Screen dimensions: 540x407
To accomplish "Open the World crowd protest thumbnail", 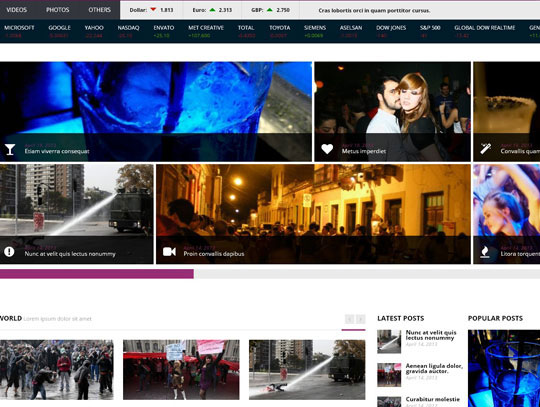I will [x=56, y=370].
